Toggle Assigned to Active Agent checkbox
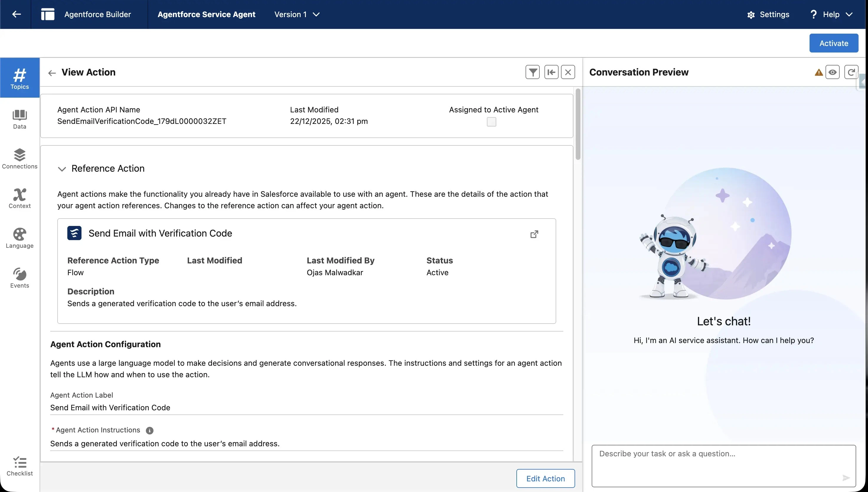 click(x=491, y=122)
